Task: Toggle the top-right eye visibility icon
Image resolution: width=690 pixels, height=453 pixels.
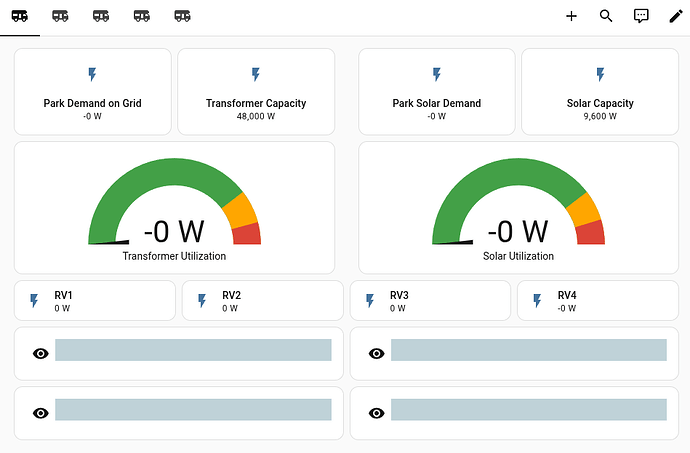Action: tap(377, 354)
